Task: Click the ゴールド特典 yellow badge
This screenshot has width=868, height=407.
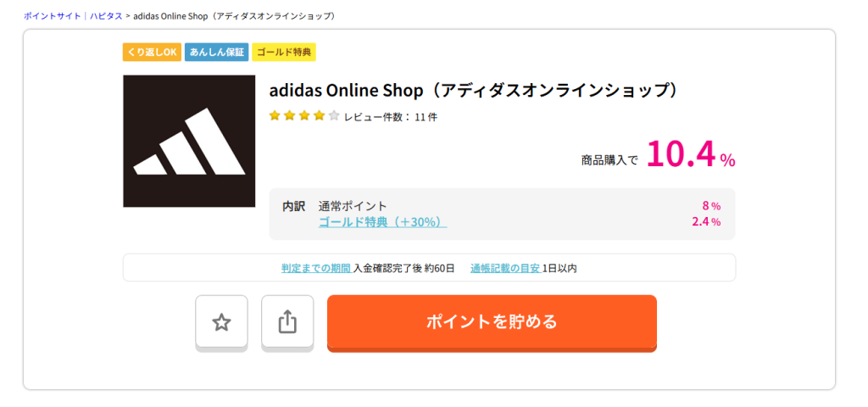Action: (x=284, y=52)
